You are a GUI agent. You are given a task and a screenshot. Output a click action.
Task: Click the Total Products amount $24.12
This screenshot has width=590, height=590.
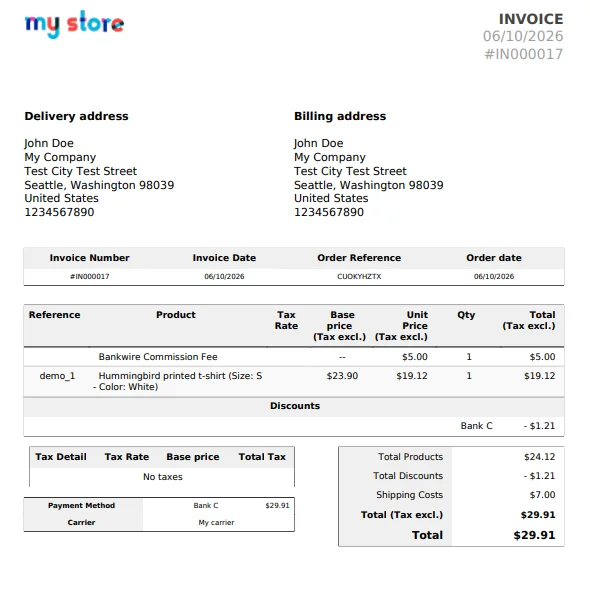tap(540, 457)
